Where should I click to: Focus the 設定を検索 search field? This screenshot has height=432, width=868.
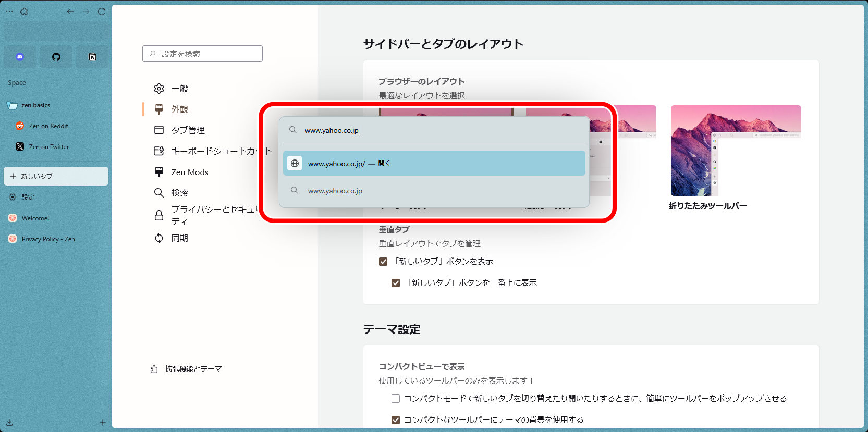202,54
